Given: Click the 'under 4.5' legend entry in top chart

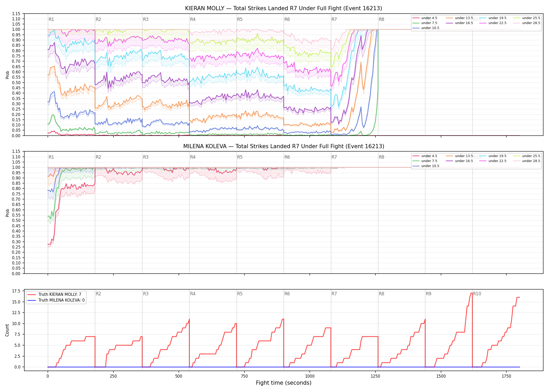Looking at the screenshot, I should [x=425, y=18].
